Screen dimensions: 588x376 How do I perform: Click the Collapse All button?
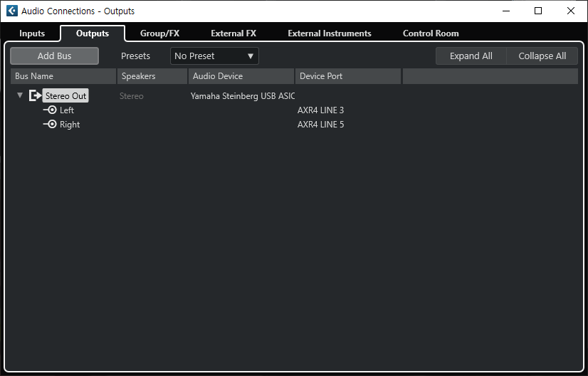point(542,56)
